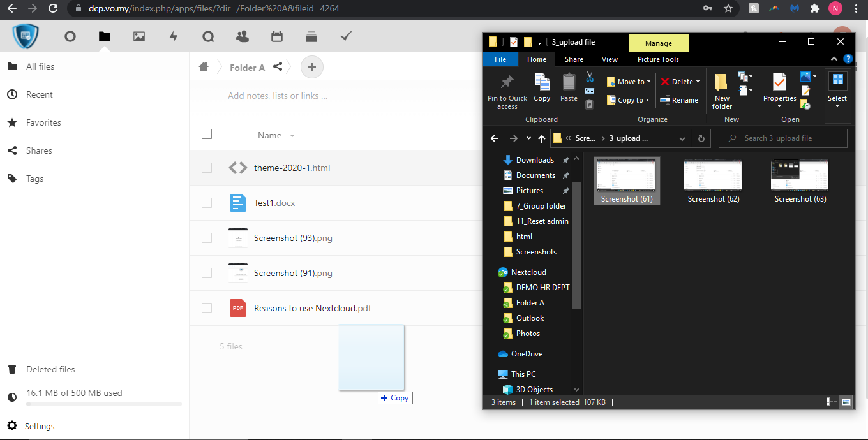Open the Copy to dropdown in ribbon
The image size is (868, 440).
coord(629,100)
